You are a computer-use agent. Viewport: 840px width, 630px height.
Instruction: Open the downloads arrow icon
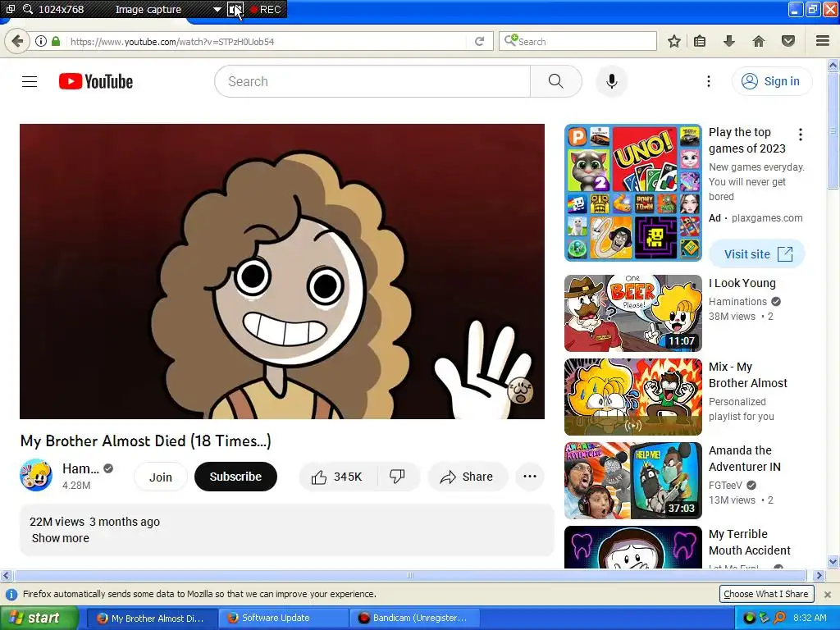pyautogui.click(x=728, y=41)
